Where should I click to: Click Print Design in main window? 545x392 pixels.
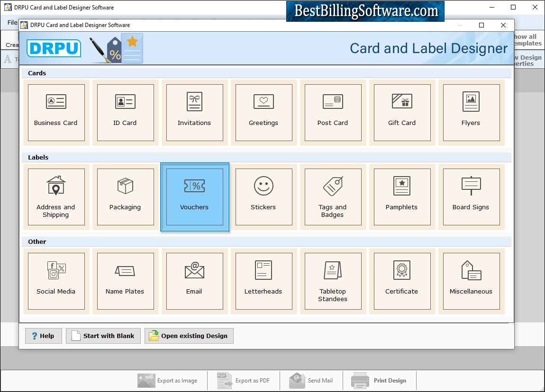[x=379, y=381]
